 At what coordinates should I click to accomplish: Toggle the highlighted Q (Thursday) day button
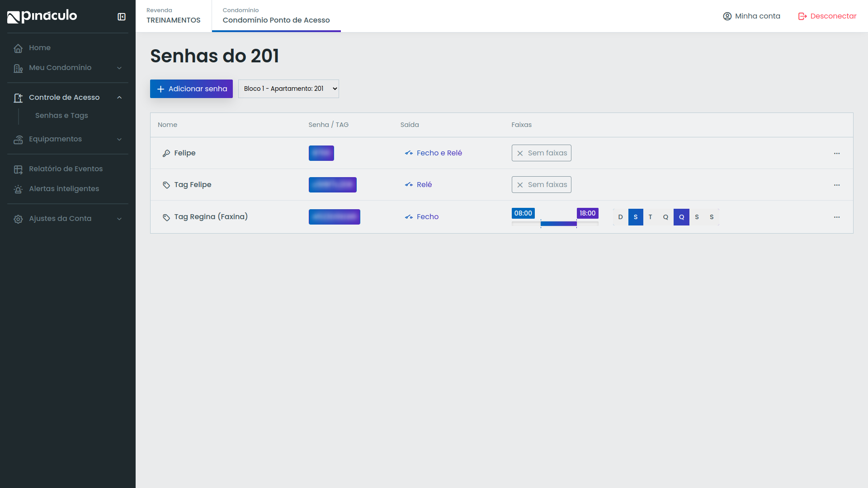[x=681, y=217]
